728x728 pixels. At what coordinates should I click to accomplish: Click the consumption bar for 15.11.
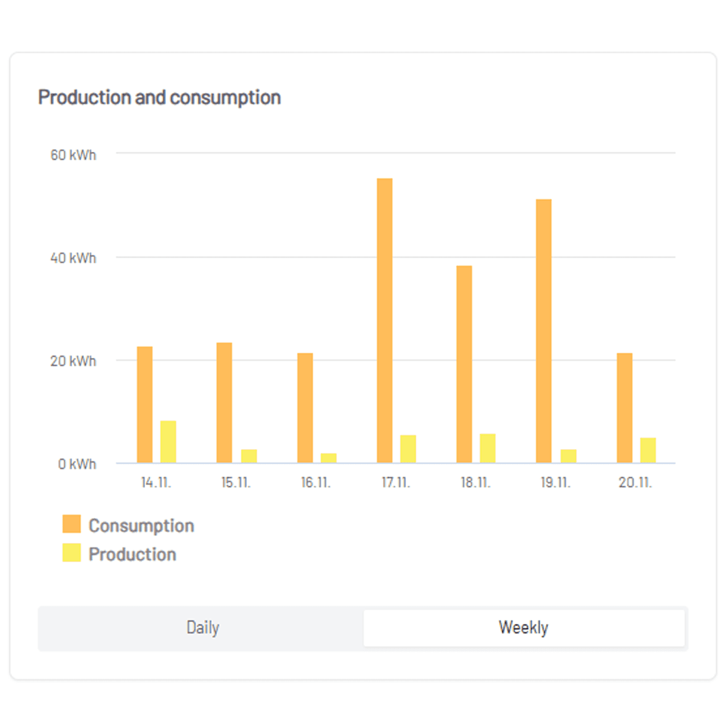click(x=224, y=401)
